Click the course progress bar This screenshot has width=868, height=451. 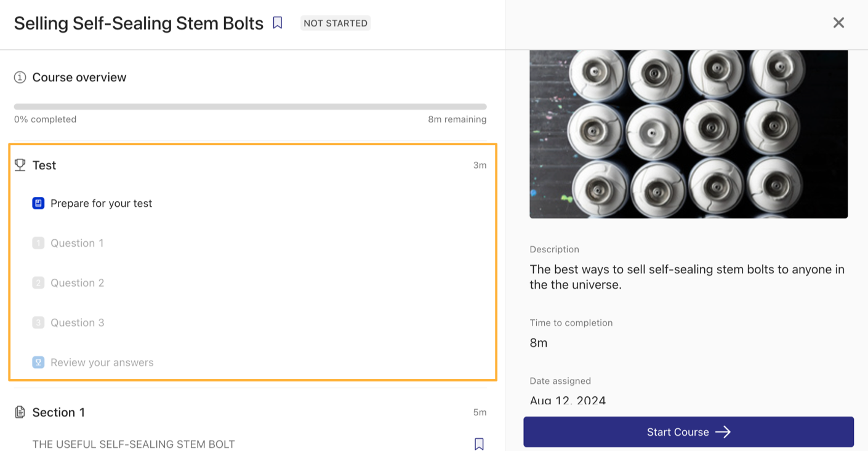click(x=250, y=106)
